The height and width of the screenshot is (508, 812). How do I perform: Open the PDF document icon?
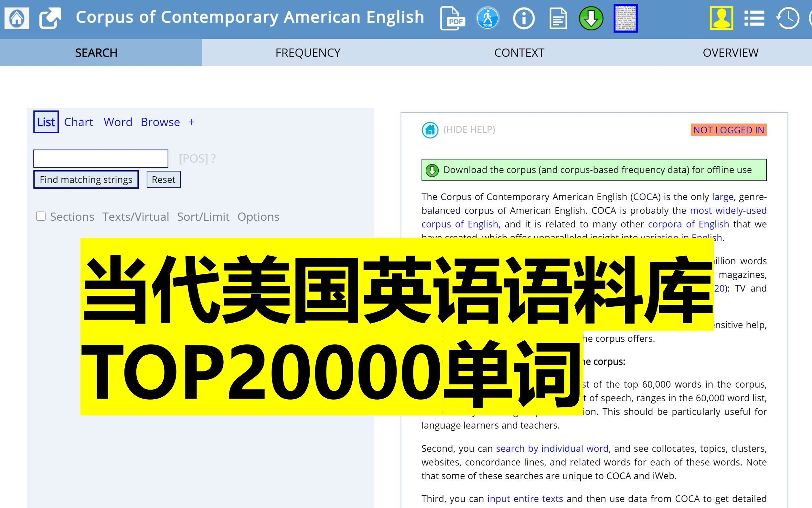(453, 18)
